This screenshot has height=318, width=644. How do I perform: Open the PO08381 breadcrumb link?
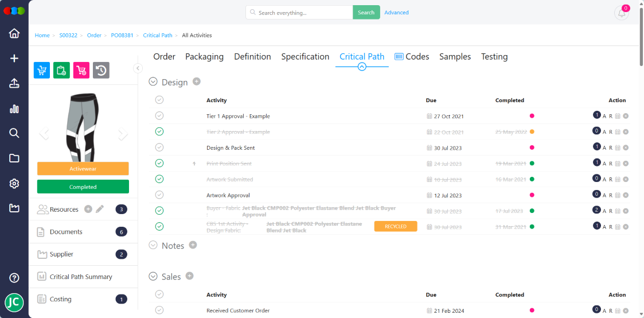pos(122,36)
